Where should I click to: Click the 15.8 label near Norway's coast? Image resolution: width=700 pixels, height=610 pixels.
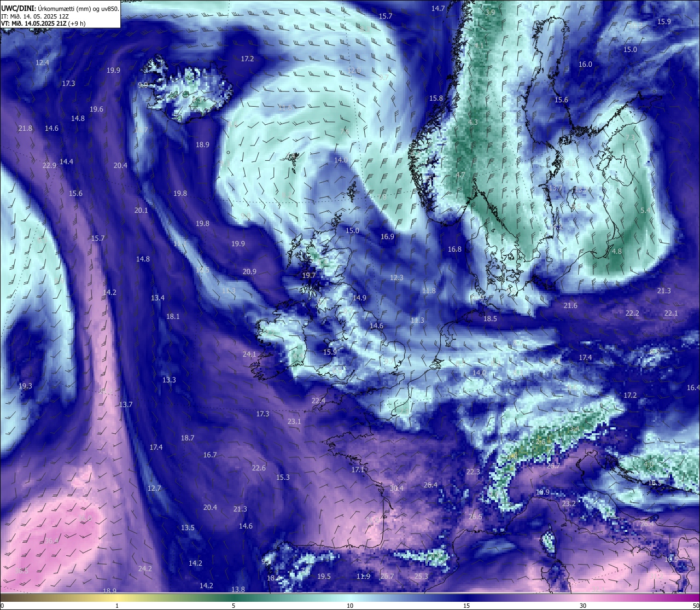click(x=436, y=98)
